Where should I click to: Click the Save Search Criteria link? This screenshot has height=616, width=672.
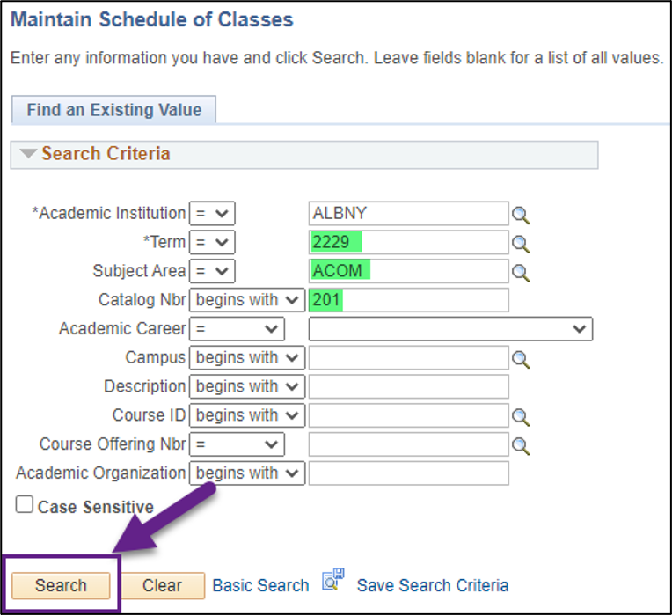tap(432, 585)
